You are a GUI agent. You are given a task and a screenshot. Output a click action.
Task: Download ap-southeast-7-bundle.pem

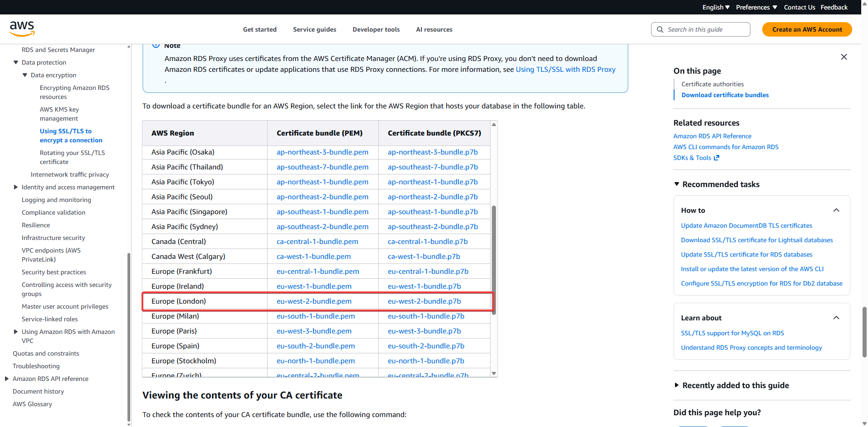(x=322, y=167)
